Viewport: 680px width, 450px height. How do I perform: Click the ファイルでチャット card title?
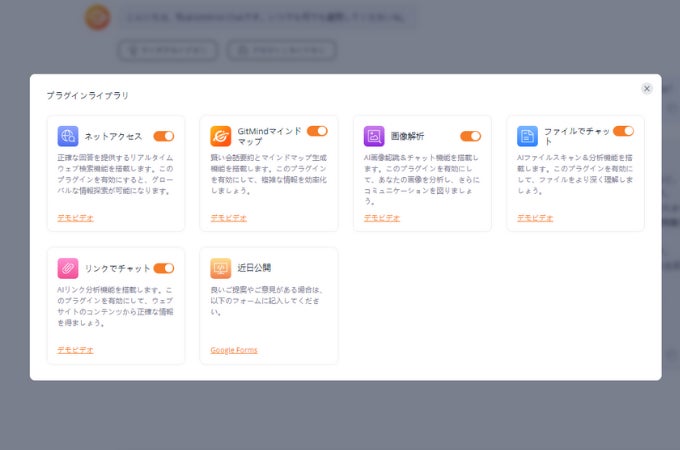click(x=577, y=136)
